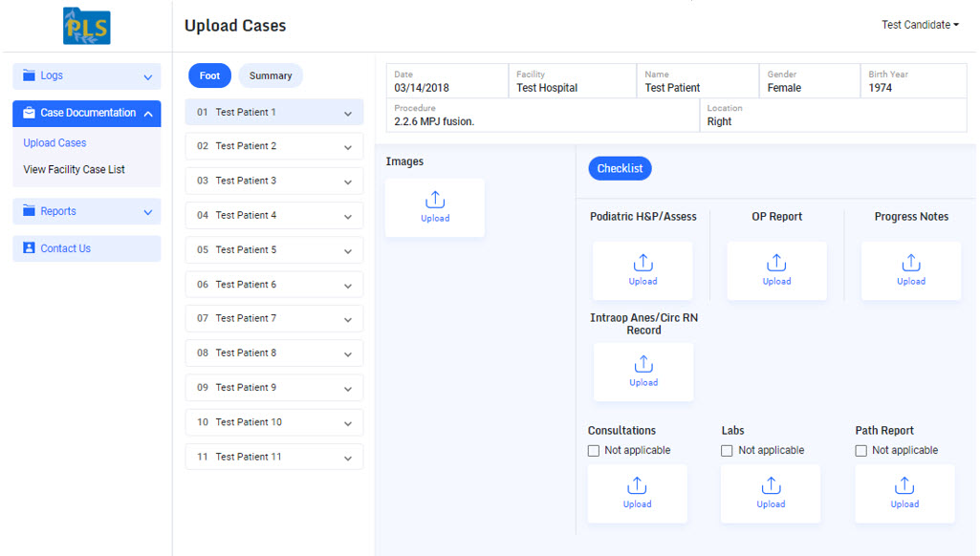Tick the Labs Not applicable checkbox

pos(727,450)
